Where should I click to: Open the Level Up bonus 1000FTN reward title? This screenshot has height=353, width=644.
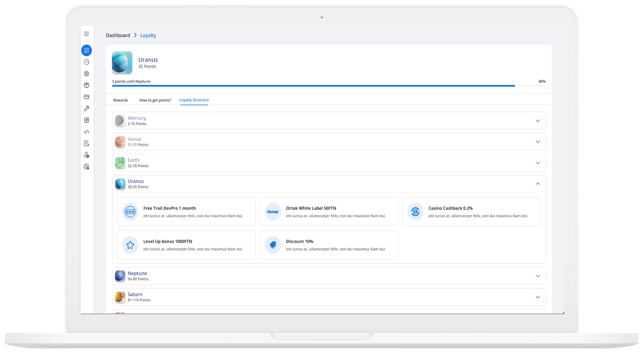click(168, 241)
